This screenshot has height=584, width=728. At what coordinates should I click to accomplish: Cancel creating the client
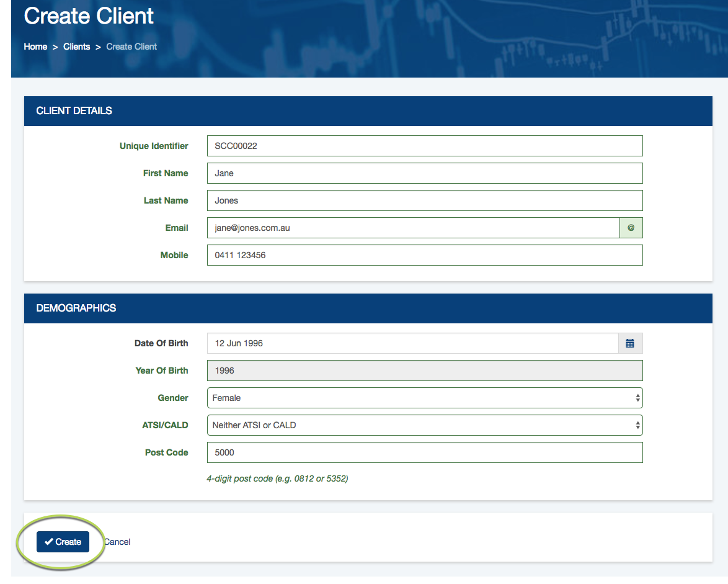tap(117, 542)
